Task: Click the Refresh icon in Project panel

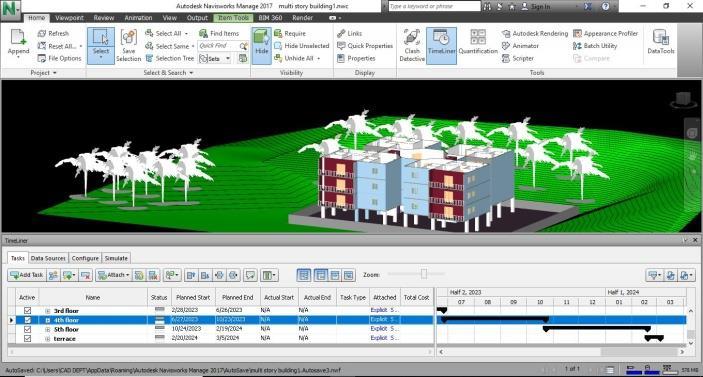Action: tap(42, 34)
